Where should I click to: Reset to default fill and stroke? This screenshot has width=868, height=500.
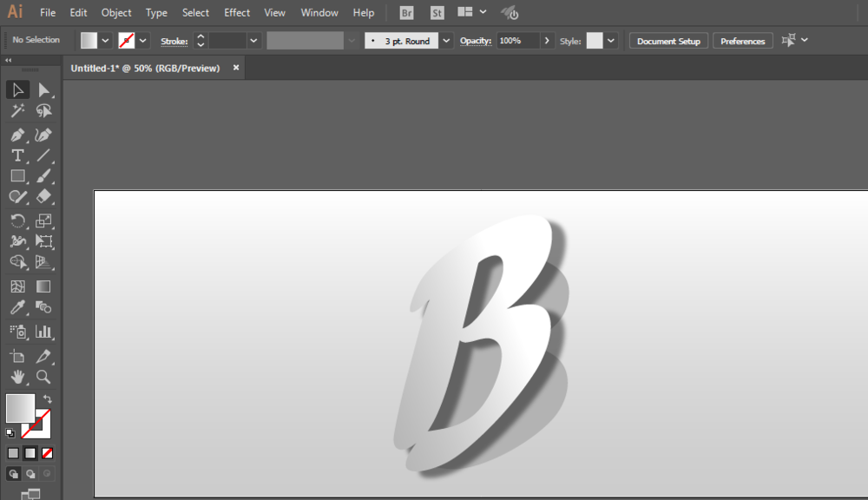tap(10, 433)
